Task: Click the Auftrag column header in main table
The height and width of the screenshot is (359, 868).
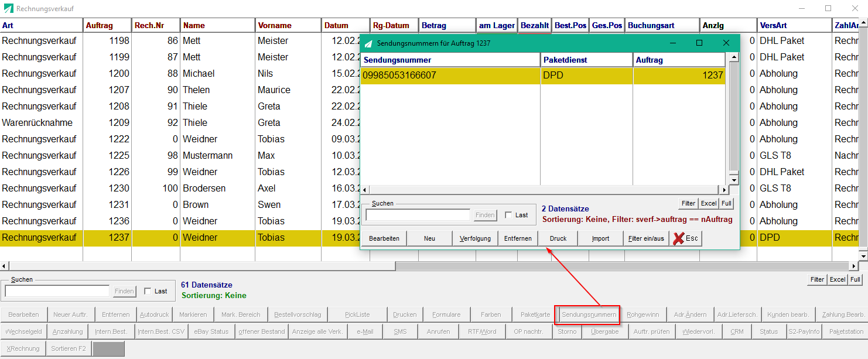Action: coord(107,25)
